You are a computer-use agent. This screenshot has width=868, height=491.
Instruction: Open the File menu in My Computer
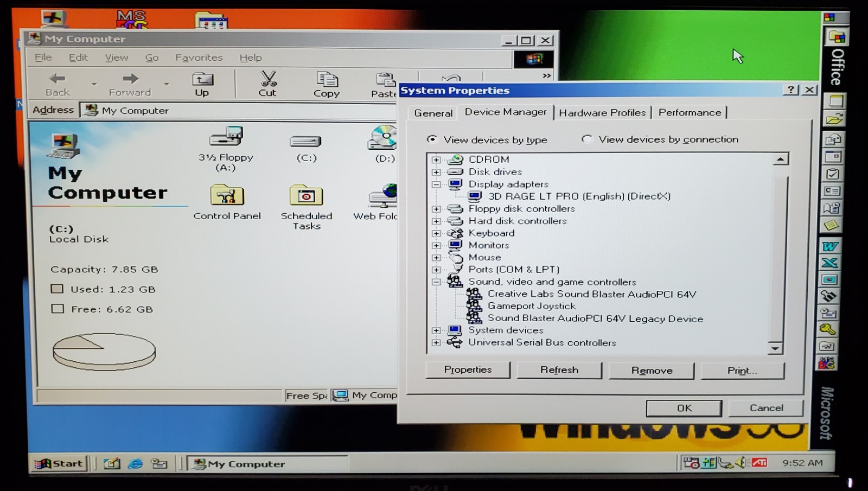pyautogui.click(x=43, y=58)
